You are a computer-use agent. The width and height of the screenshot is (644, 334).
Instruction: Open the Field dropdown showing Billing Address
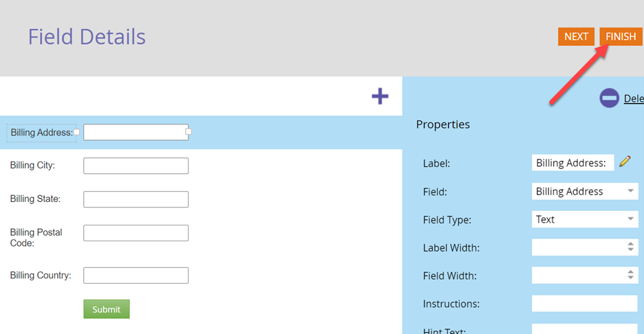coord(585,191)
